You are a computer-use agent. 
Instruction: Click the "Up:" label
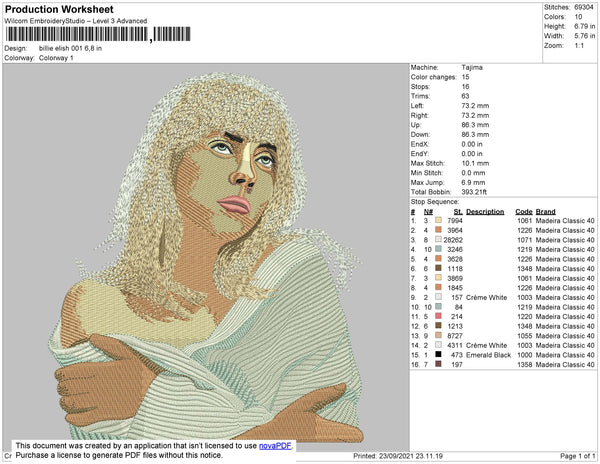(416, 125)
